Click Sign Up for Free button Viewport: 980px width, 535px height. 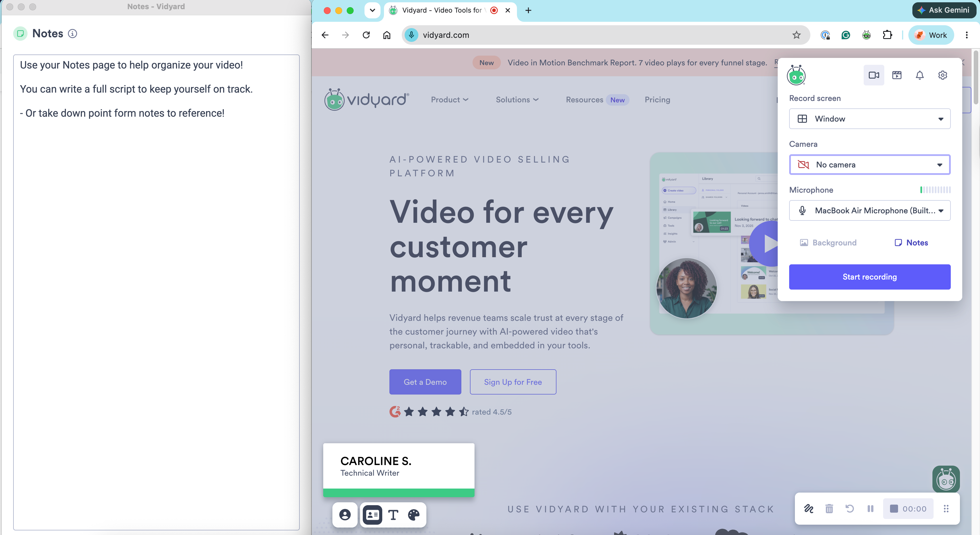click(513, 382)
